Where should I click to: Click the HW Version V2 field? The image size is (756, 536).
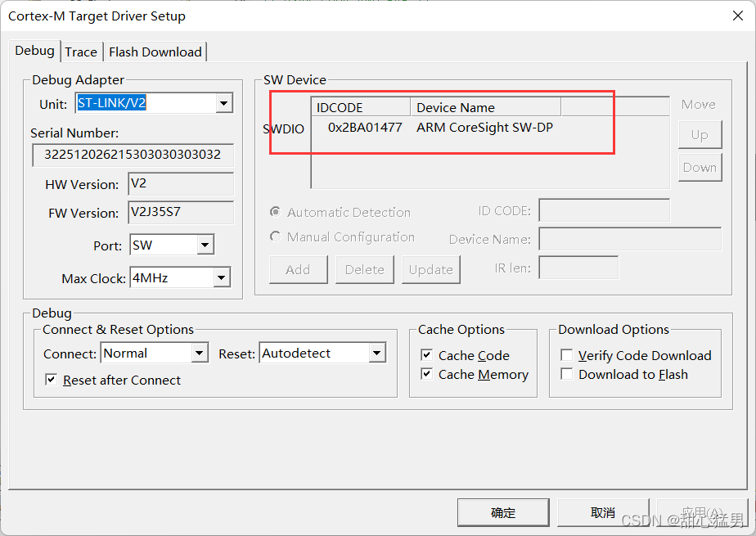pos(181,183)
